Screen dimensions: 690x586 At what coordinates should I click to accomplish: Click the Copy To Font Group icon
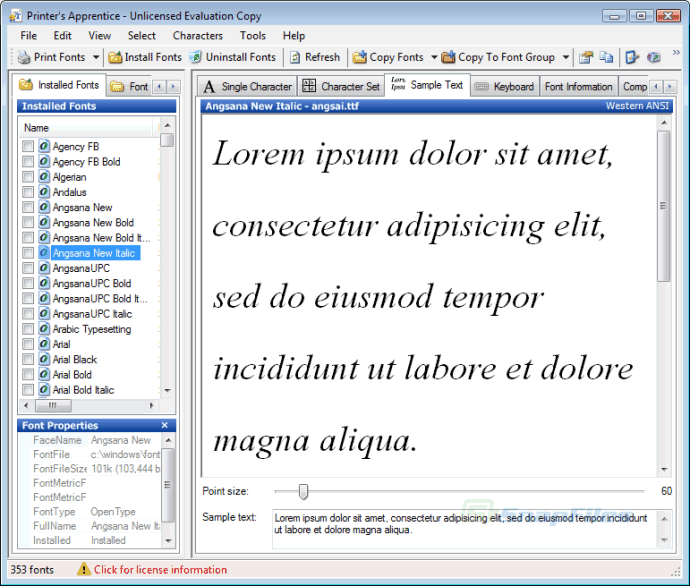(x=448, y=57)
